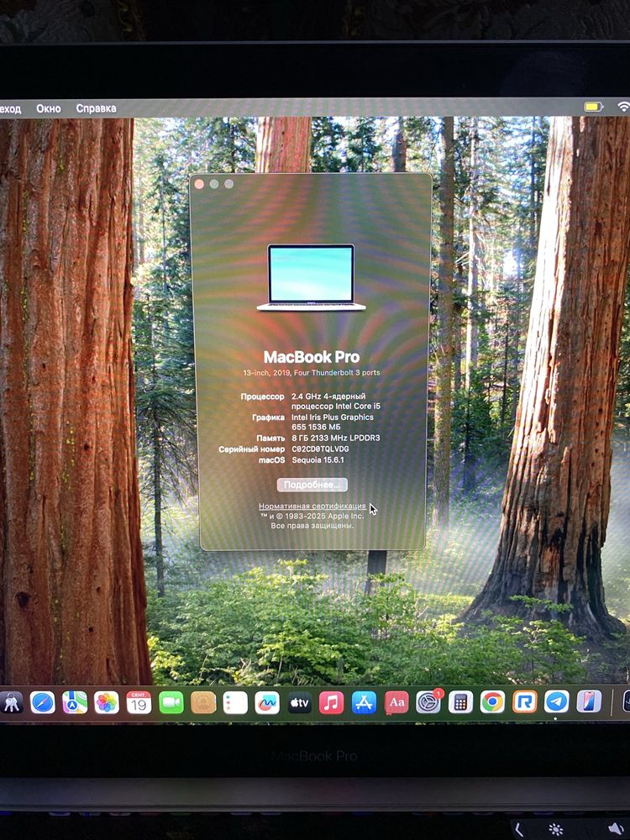This screenshot has height=840, width=630.
Task: Click the macOS label
Action: (272, 460)
